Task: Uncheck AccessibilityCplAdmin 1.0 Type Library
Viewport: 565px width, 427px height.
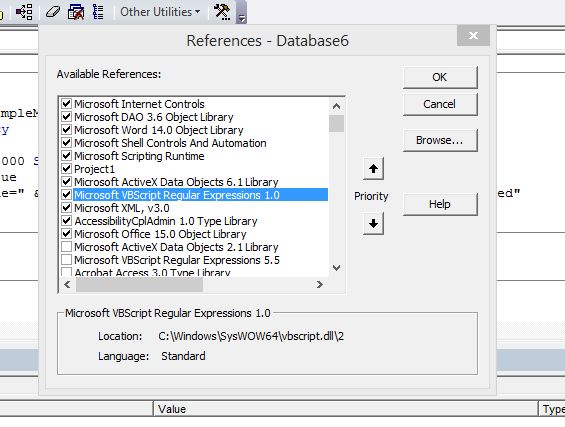Action: coord(66,221)
